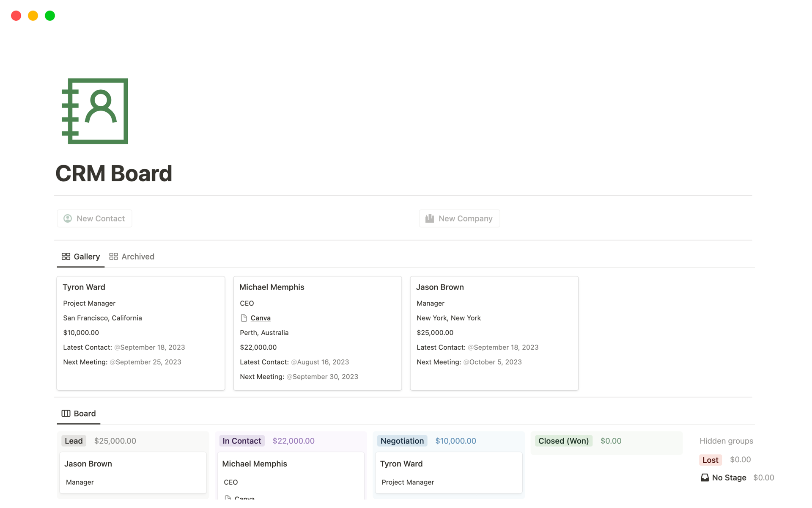Select the Lost hidden group toggle
The height and width of the screenshot is (508, 812).
(x=710, y=459)
